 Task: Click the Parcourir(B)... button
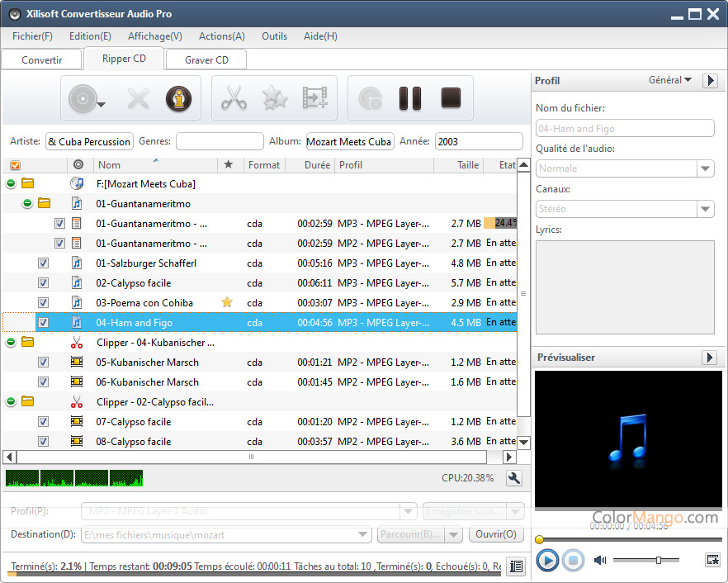tap(410, 534)
